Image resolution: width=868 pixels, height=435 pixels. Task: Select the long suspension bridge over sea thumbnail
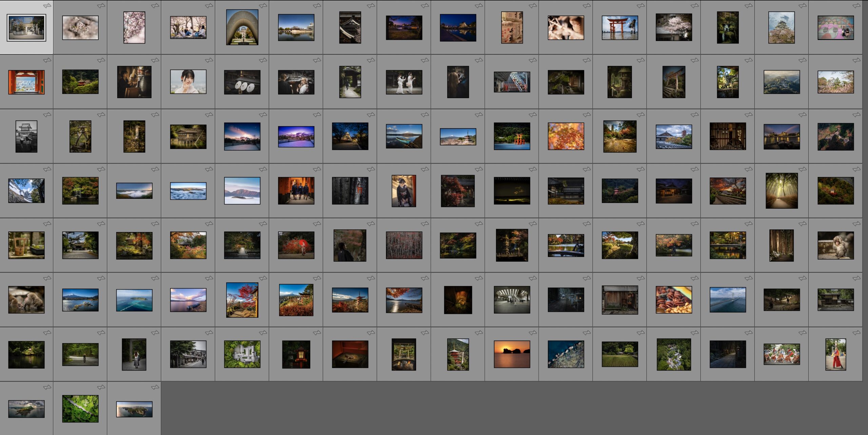728,300
